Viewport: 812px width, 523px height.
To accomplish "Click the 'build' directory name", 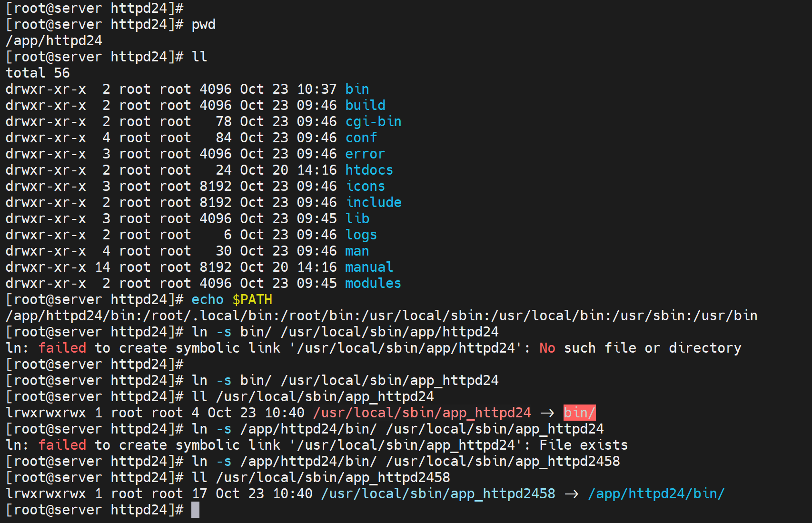I will pos(365,105).
